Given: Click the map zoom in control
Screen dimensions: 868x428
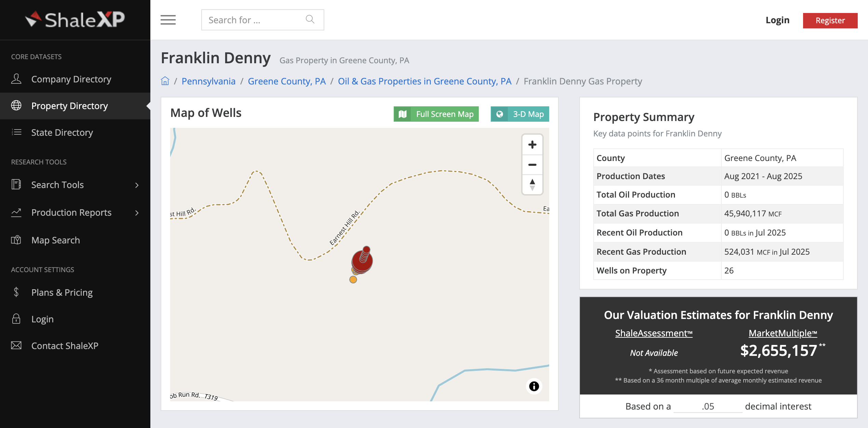Looking at the screenshot, I should tap(532, 145).
